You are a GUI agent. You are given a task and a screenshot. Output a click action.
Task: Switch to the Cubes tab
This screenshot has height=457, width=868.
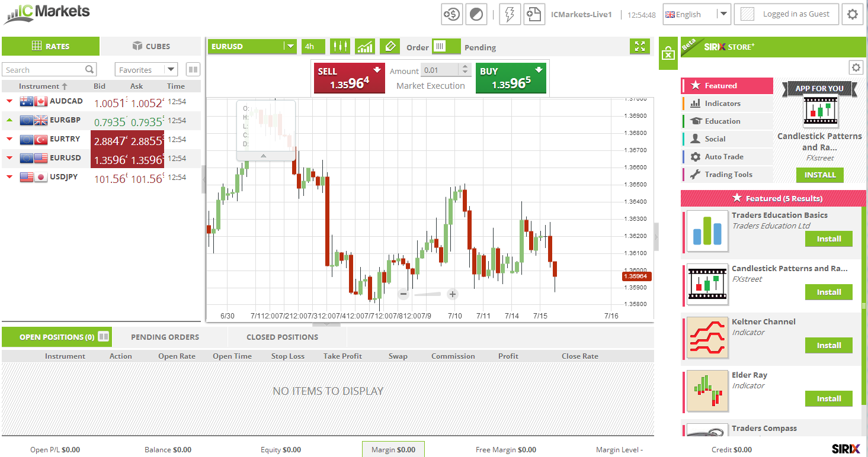pyautogui.click(x=151, y=46)
